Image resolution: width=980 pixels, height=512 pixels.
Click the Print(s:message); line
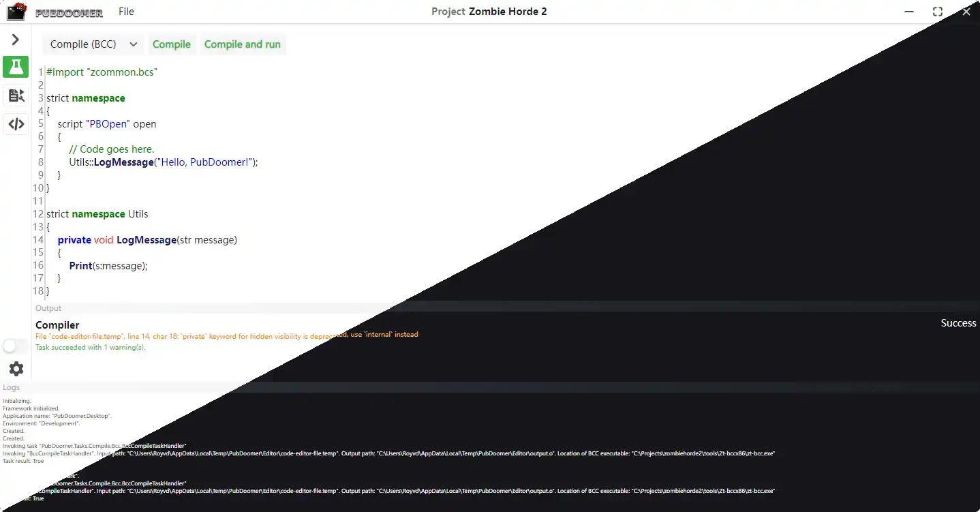(108, 266)
